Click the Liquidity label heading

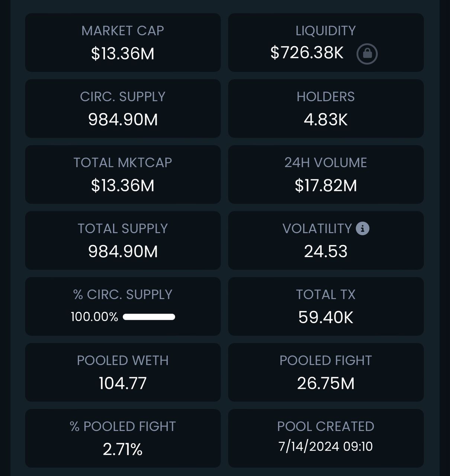tap(326, 31)
